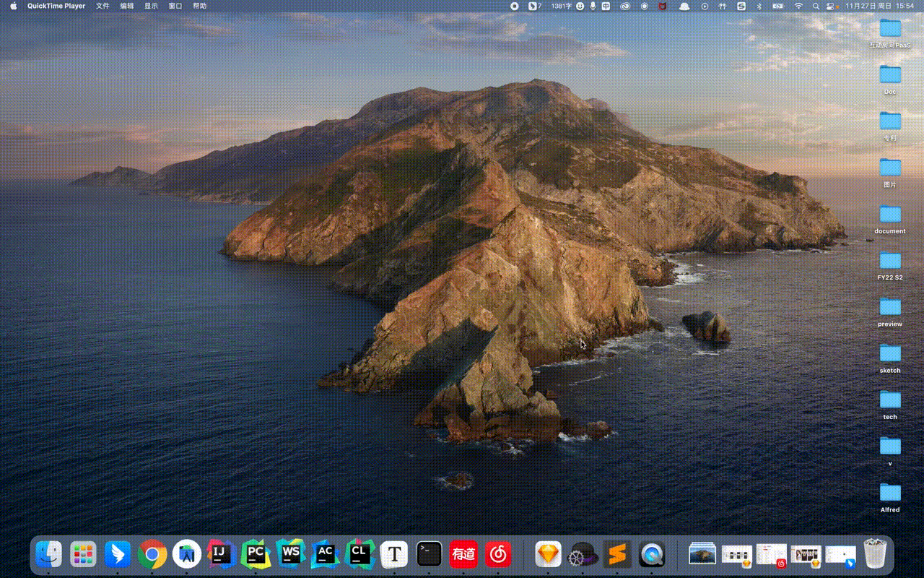Open the Apple menu
The width and height of the screenshot is (924, 578).
pyautogui.click(x=13, y=6)
